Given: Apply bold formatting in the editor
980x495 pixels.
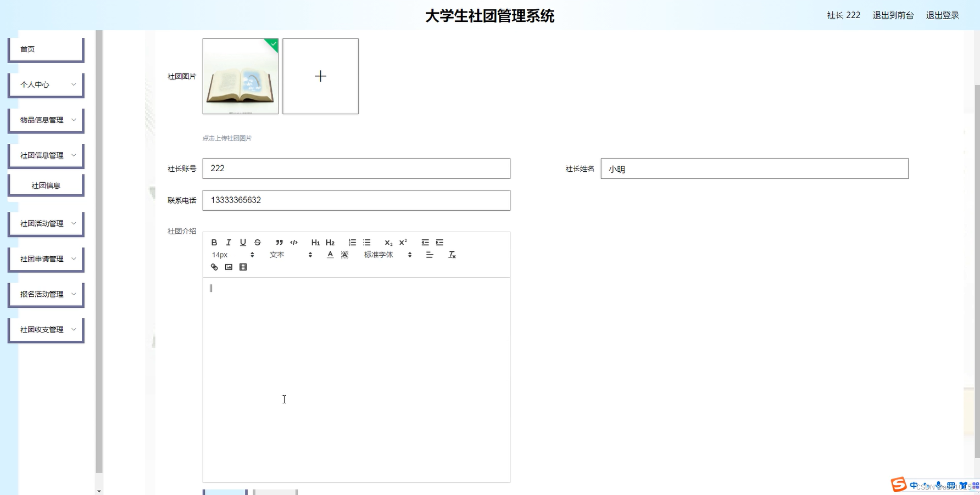Looking at the screenshot, I should pos(214,242).
